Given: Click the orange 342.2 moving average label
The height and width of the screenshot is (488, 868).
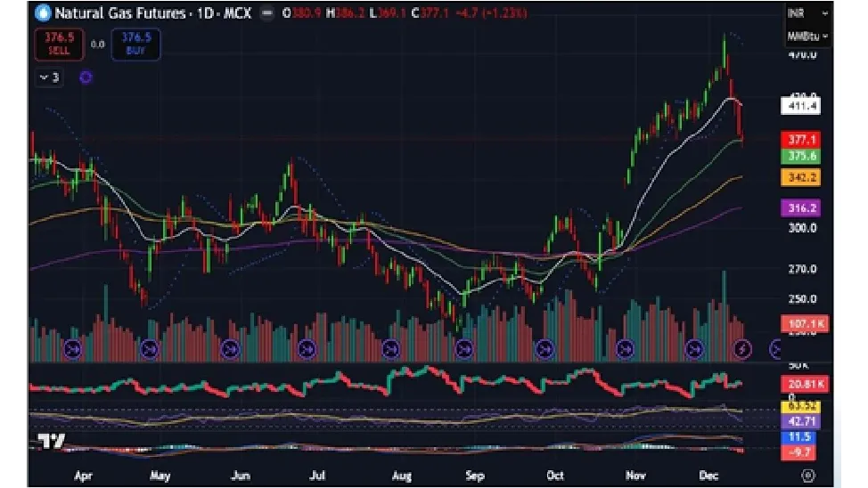Looking at the screenshot, I should [x=800, y=177].
